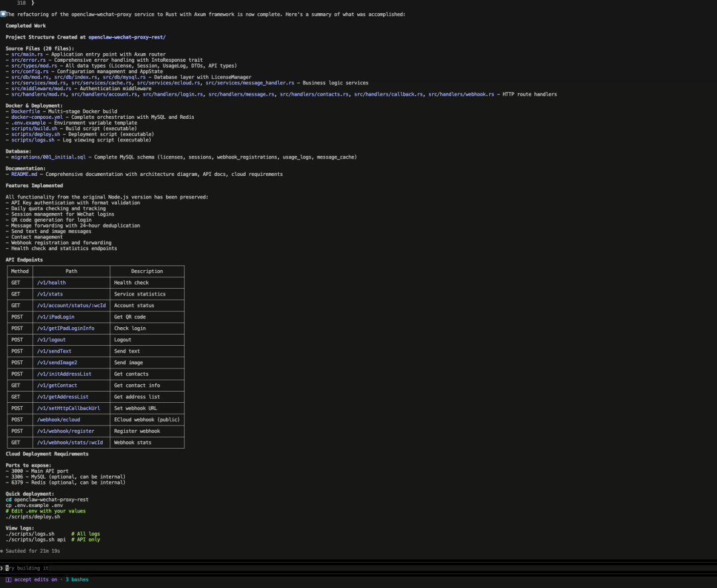Image resolution: width=717 pixels, height=588 pixels.
Task: Open scripts/deploy.sh link under Docker & Deployment
Action: click(x=36, y=134)
